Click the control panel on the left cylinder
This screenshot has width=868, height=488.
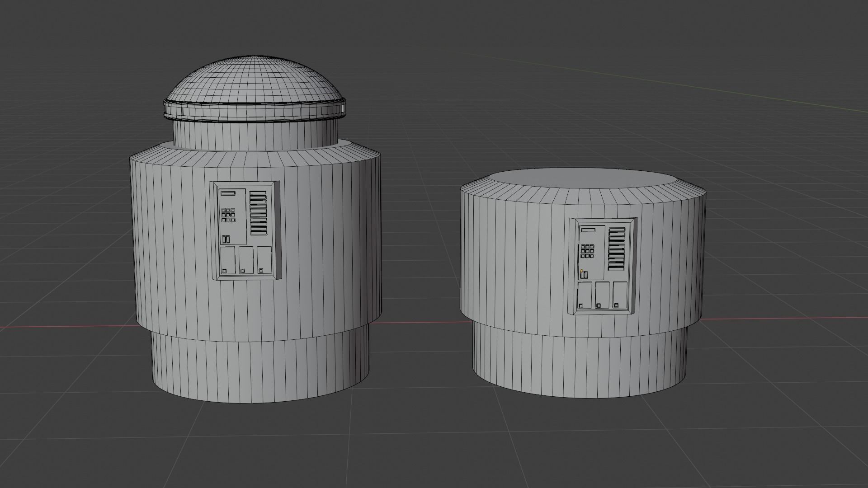(246, 230)
